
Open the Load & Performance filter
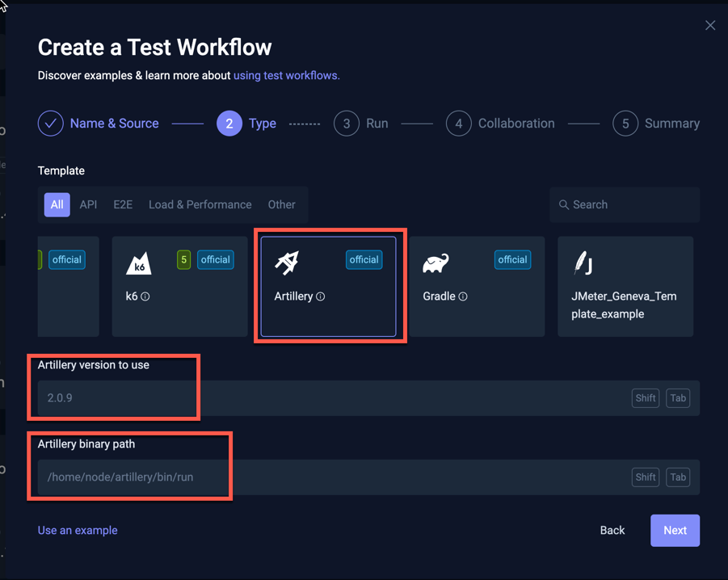point(200,204)
